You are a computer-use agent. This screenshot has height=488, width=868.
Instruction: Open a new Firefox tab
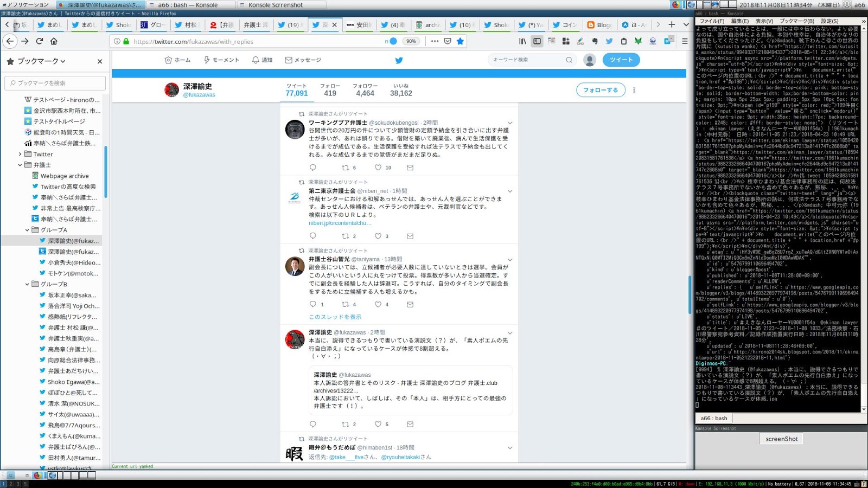(672, 24)
